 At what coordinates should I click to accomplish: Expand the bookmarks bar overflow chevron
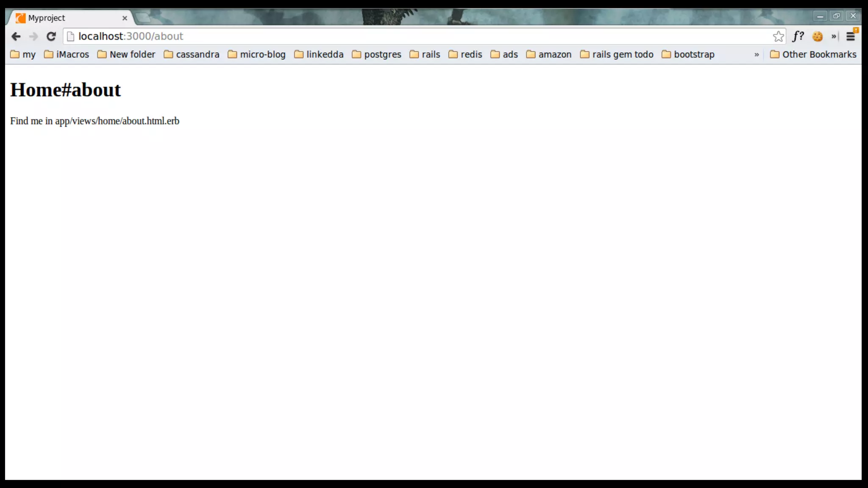[x=757, y=55]
